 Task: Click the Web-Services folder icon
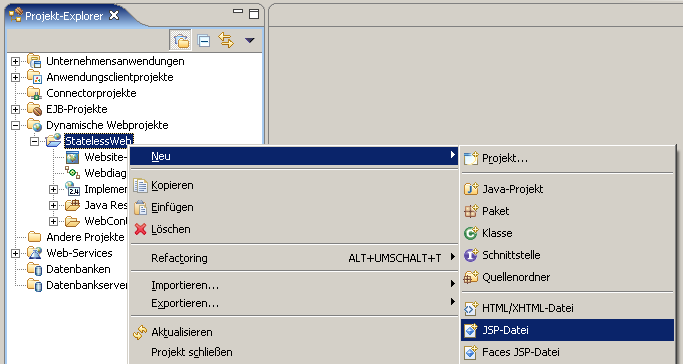34,253
